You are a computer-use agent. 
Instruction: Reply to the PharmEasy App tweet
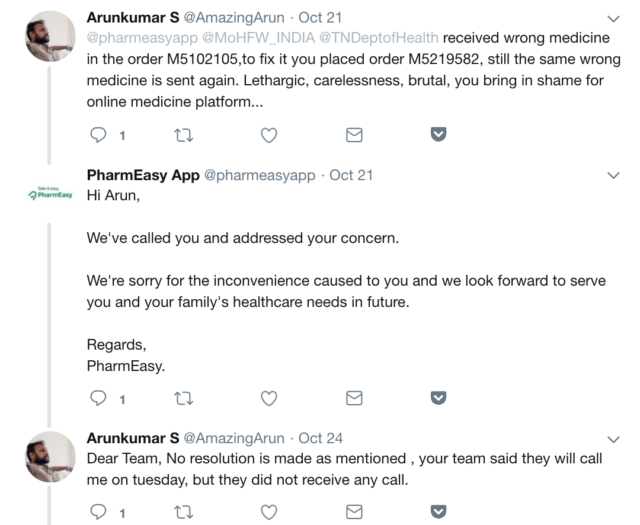click(x=99, y=398)
